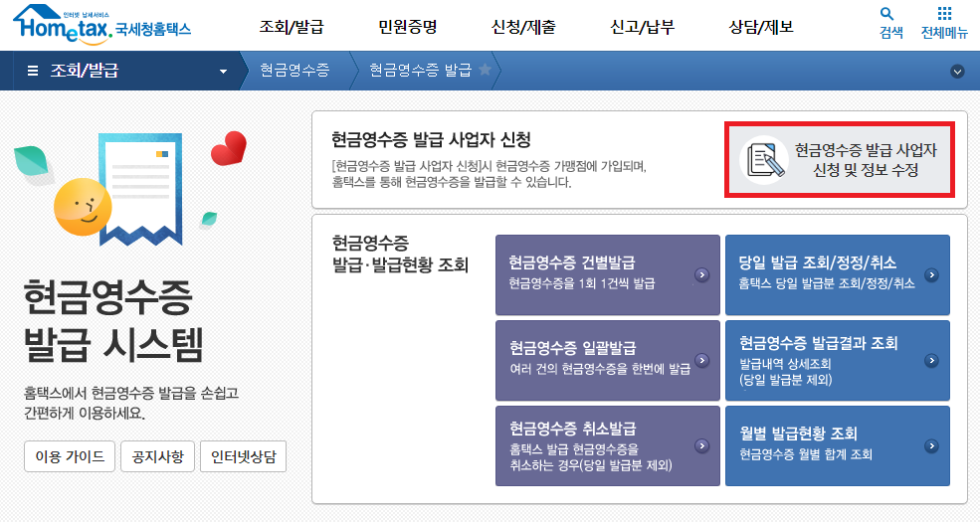Open the 검색 magnifier icon
Screen dimensions: 980x522
click(886, 14)
